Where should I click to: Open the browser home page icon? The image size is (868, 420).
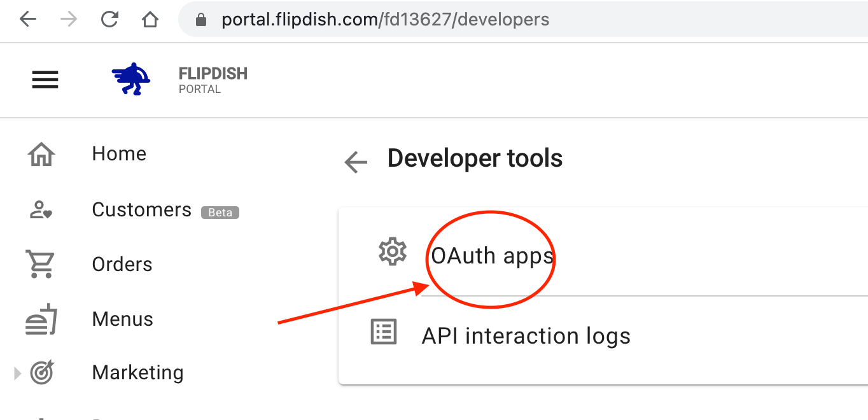click(x=150, y=20)
